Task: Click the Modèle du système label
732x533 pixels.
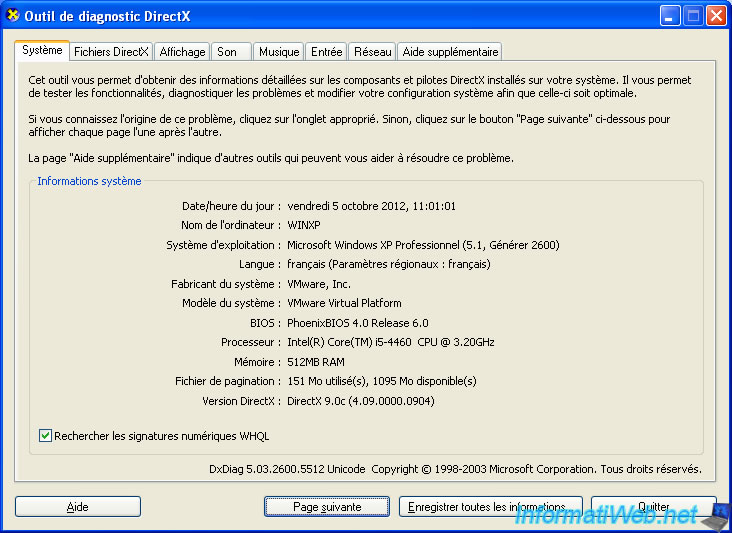Action: click(x=232, y=303)
